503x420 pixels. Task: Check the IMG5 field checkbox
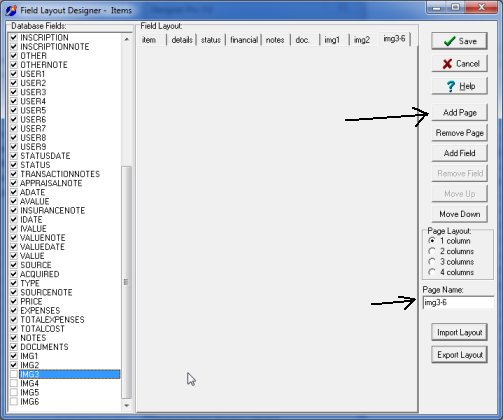click(x=14, y=392)
